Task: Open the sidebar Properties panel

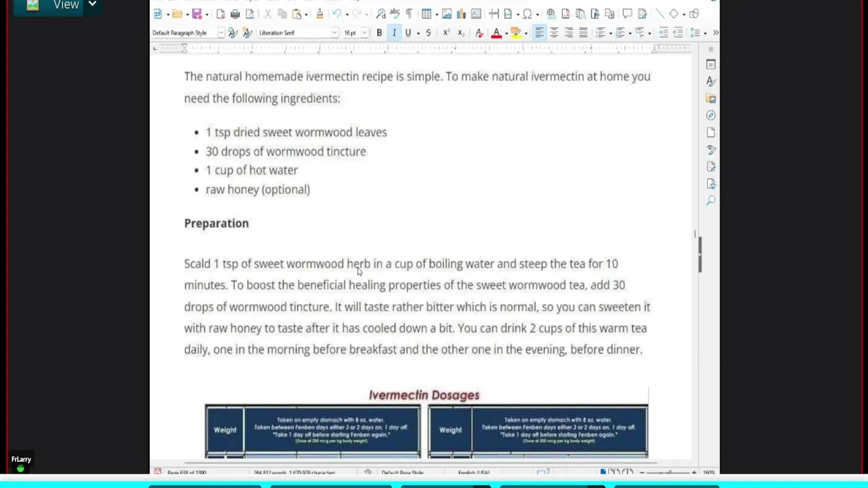Action: tap(711, 64)
